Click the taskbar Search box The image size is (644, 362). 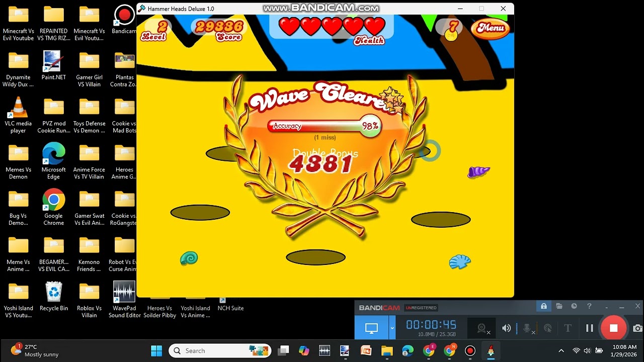pyautogui.click(x=220, y=350)
